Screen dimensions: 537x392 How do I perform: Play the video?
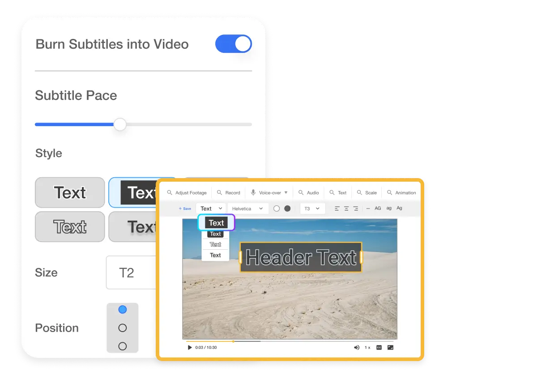pos(190,347)
